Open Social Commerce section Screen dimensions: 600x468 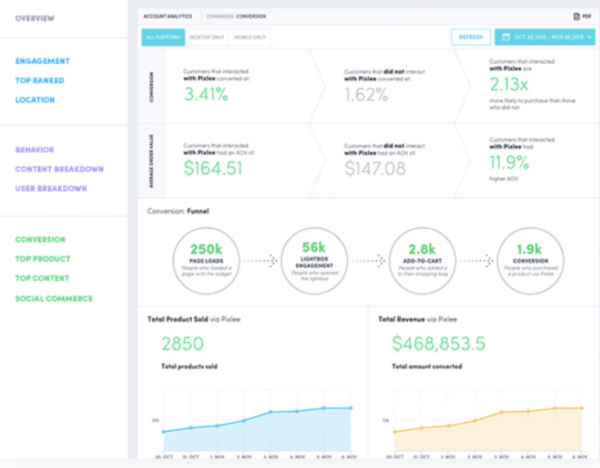point(54,298)
